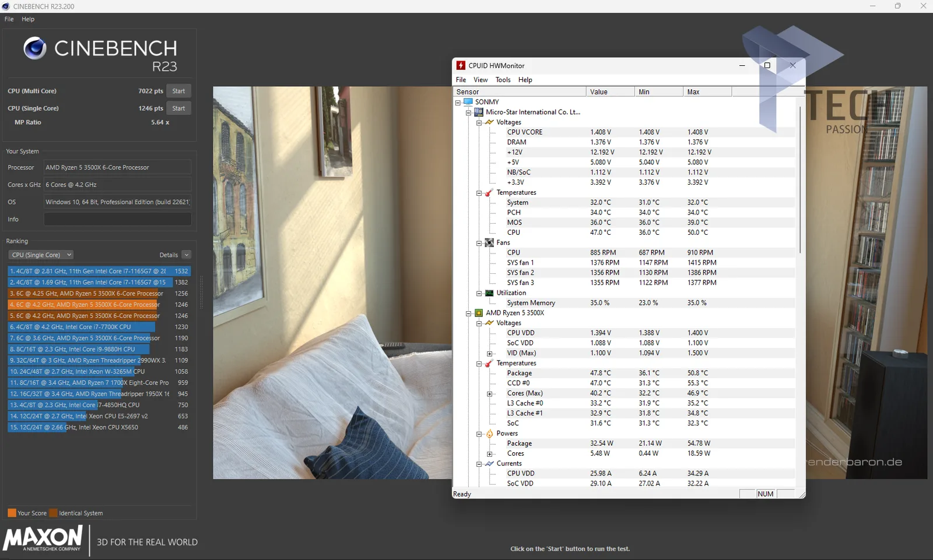
Task: Start the CPU (Single Core) test
Action: pyautogui.click(x=178, y=108)
